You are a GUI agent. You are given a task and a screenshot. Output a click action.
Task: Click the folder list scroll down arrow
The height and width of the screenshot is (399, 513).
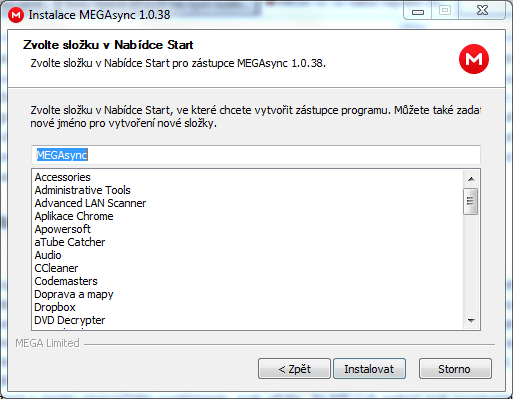471,321
